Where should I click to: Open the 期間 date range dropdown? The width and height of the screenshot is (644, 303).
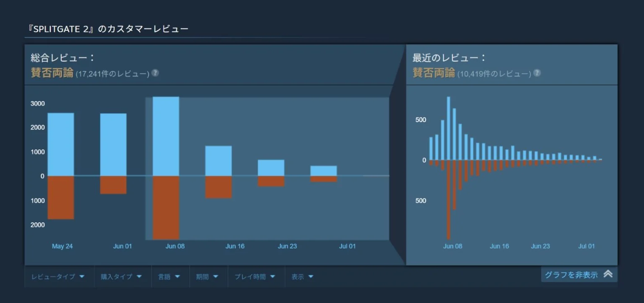(x=207, y=277)
